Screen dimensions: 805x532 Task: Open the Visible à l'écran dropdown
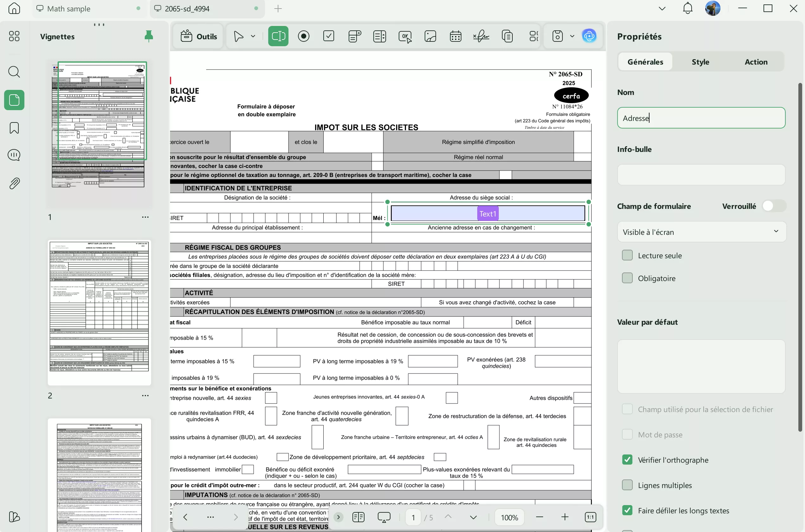(701, 232)
